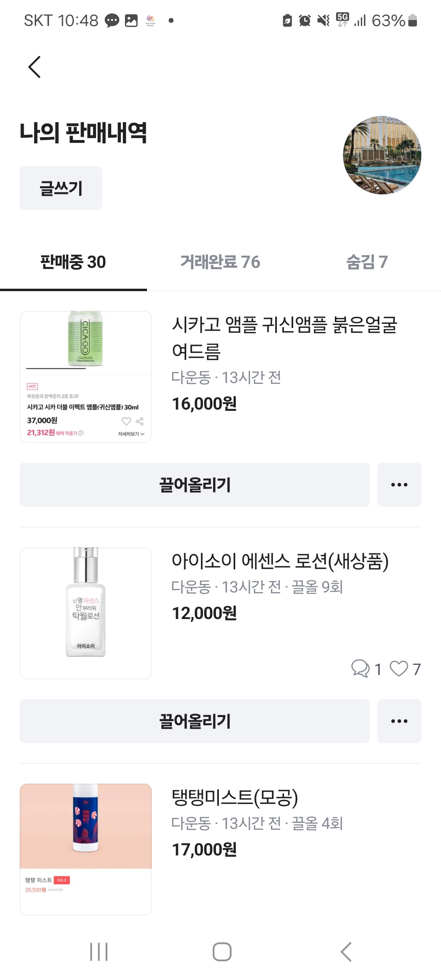Open the 탱탱미스트 product thumbnail
441x980 pixels.
(86, 849)
